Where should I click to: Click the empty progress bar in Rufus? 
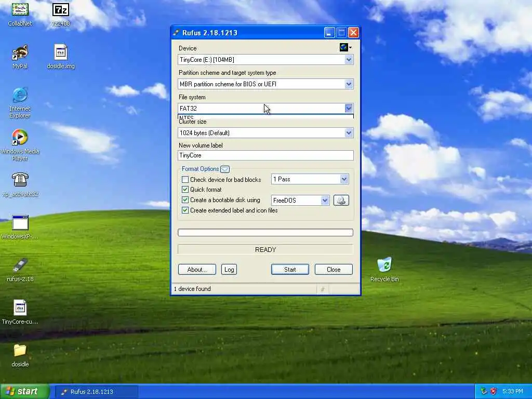click(265, 232)
